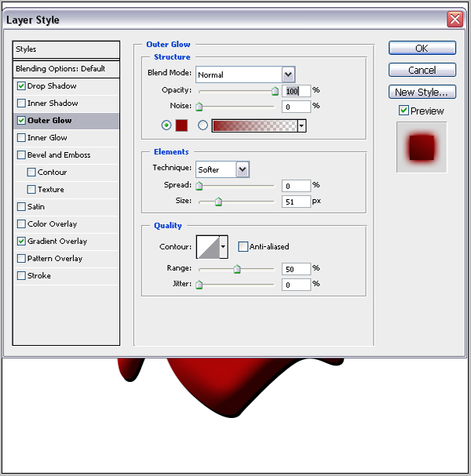Click the Range value field
Image resolution: width=471 pixels, height=476 pixels.
pyautogui.click(x=296, y=269)
